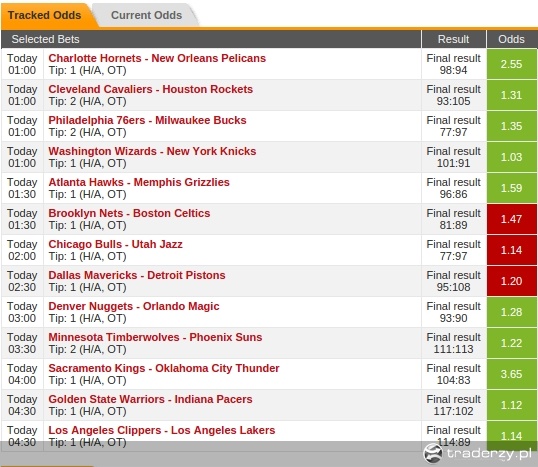Open Golden State Warriors - Indiana Pacers match

tap(150, 399)
